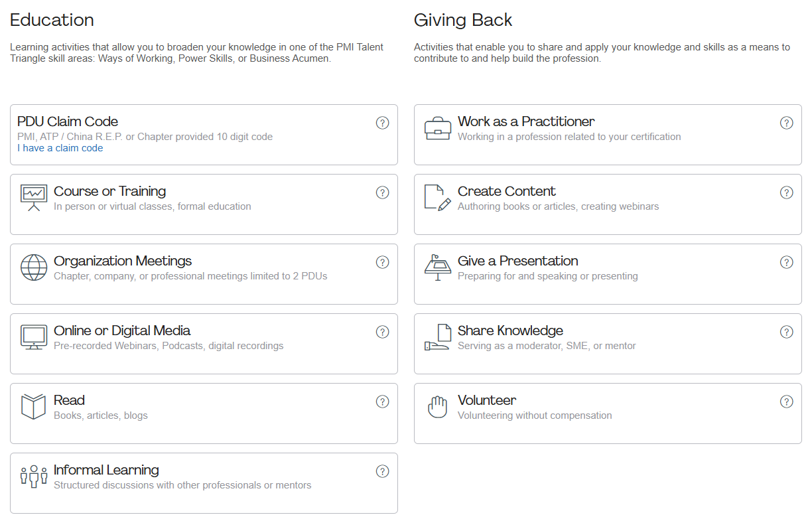Click the Share Knowledge hand document icon
Viewport: 812px width, 521px height.
tap(438, 337)
